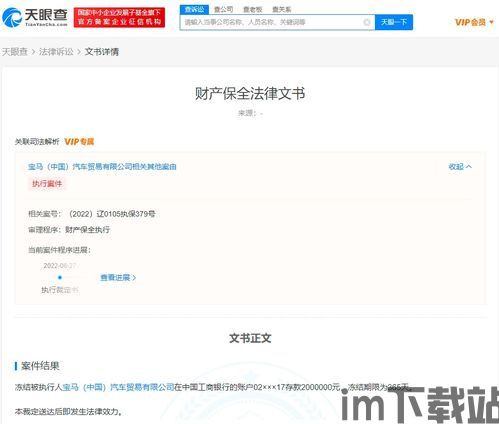Select the 财产保全执行 procedure text
Image resolution: width=499 pixels, height=424 pixels.
tap(87, 229)
